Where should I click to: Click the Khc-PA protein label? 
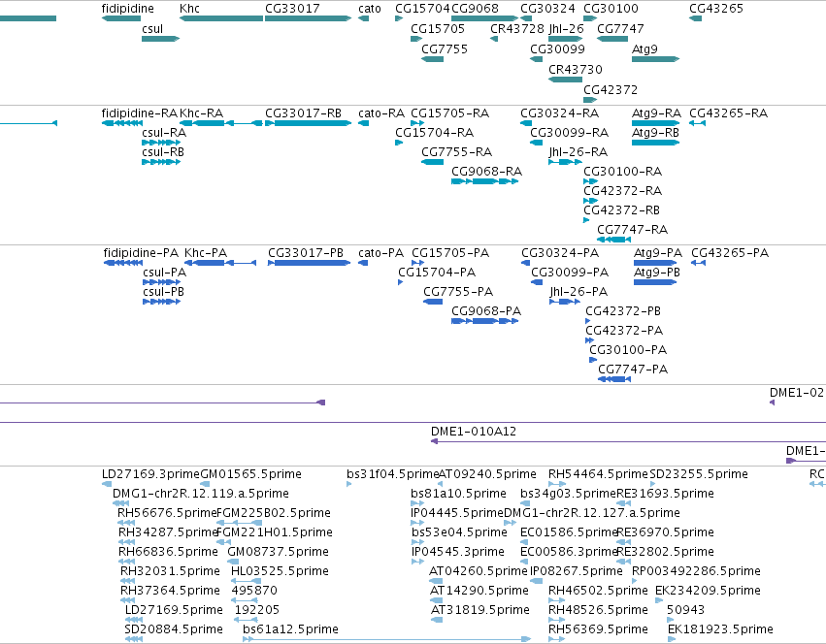tap(206, 253)
